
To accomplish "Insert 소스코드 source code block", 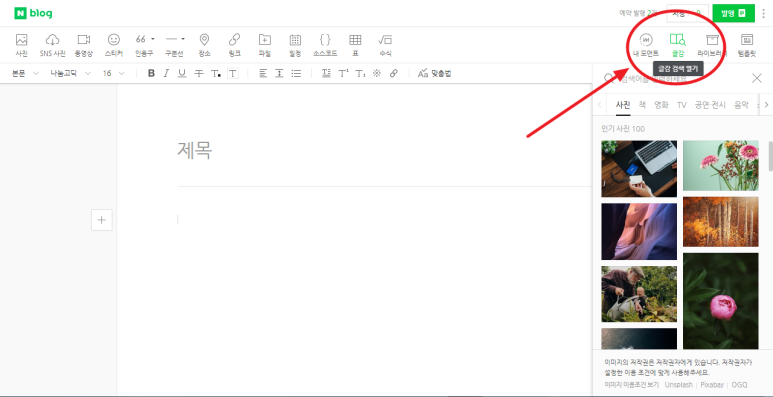I will tap(325, 45).
